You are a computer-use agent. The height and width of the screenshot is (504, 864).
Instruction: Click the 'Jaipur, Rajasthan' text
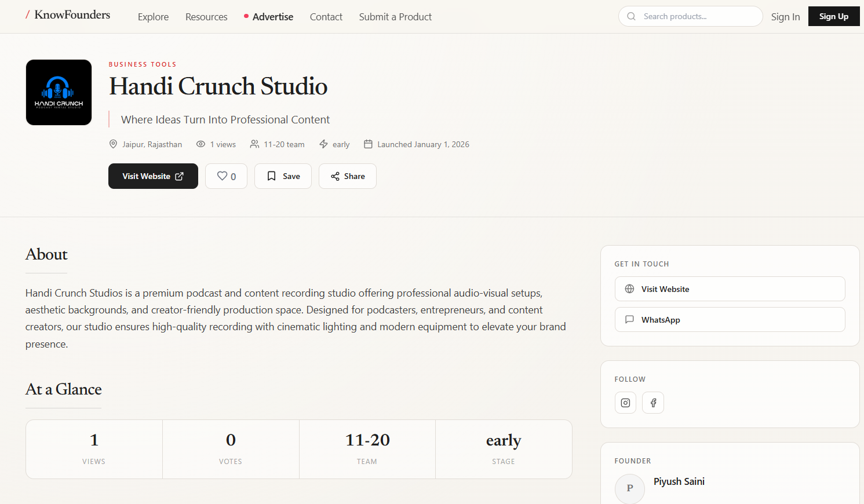[x=152, y=144]
